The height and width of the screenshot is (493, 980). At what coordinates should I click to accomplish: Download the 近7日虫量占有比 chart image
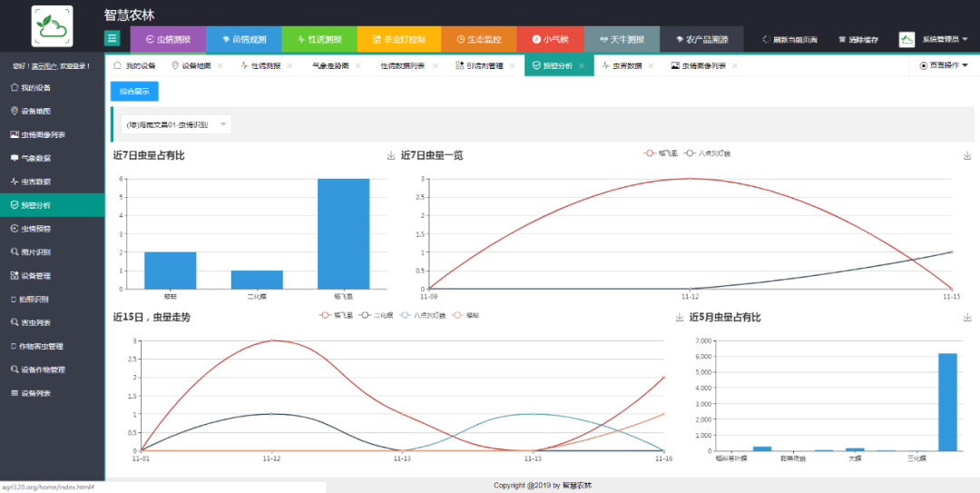[x=391, y=156]
